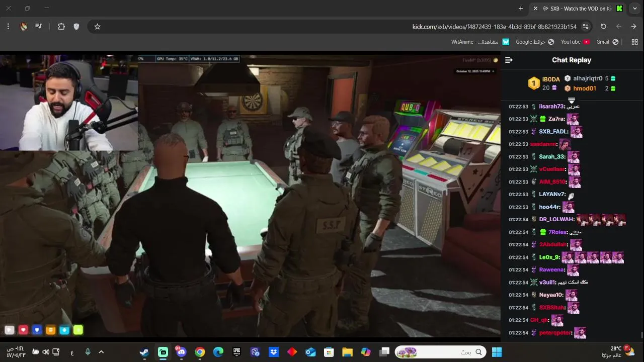644x362 pixels.
Task: Click username Za7ra in chat
Action: tap(556, 119)
